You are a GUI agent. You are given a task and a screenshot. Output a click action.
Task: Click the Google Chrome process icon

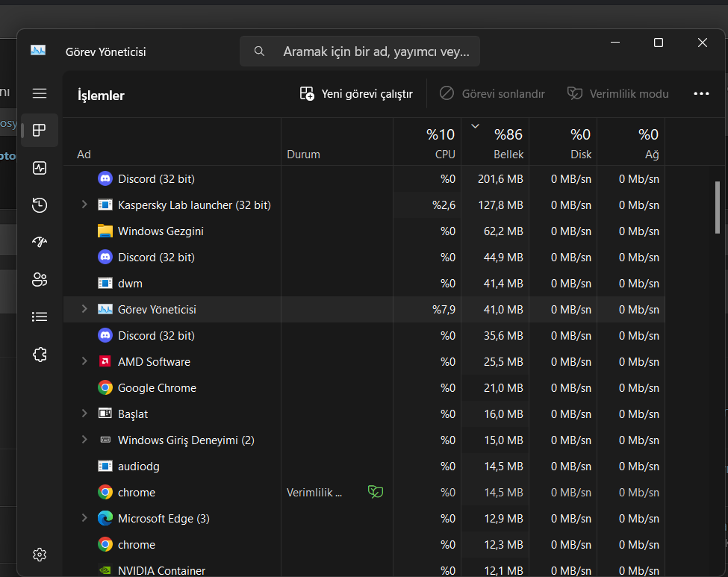(105, 387)
